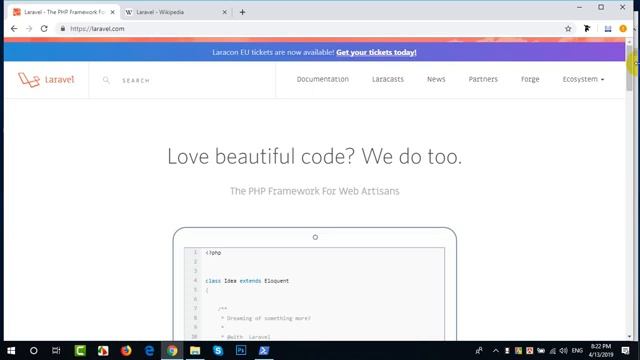Click the Laravel logo in the header
This screenshot has height=360, width=640.
click(46, 80)
